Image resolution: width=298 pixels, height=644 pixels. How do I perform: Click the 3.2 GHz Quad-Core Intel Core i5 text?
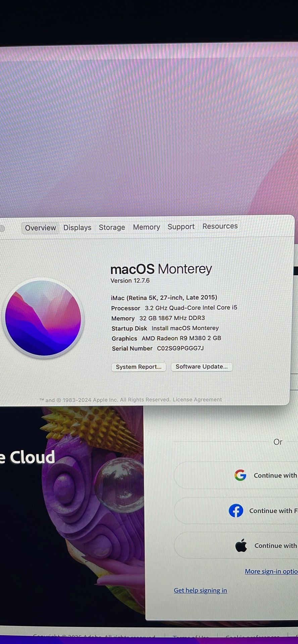pos(191,308)
